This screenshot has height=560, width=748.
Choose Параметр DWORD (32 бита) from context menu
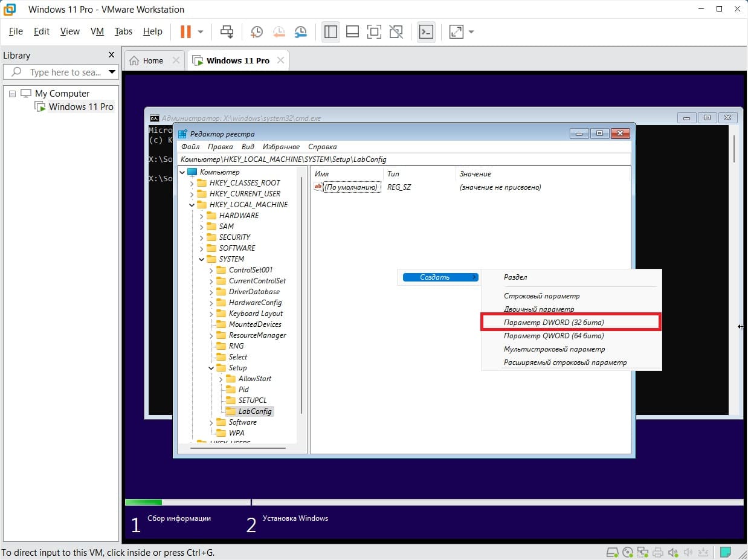[x=571, y=323]
